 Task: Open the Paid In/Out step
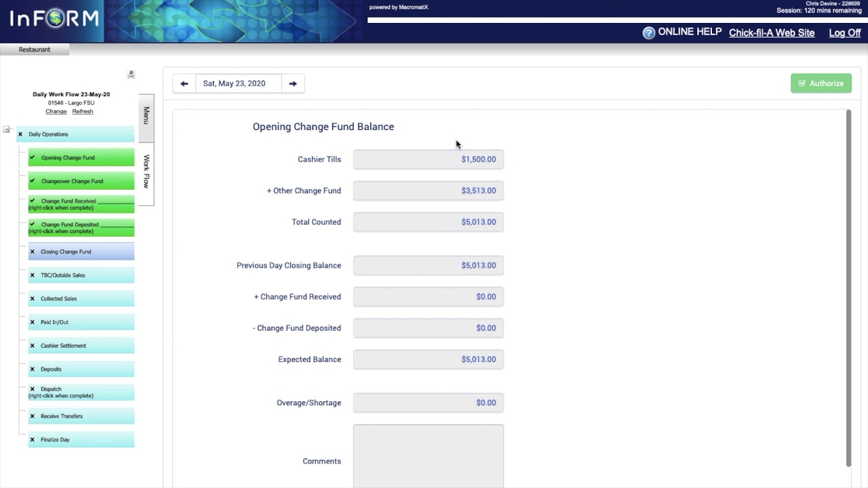point(81,322)
